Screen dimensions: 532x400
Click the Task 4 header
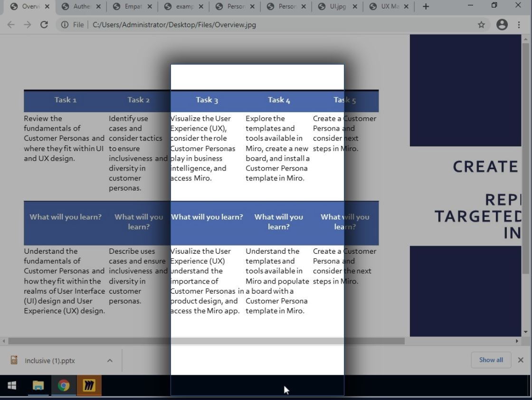pyautogui.click(x=279, y=100)
